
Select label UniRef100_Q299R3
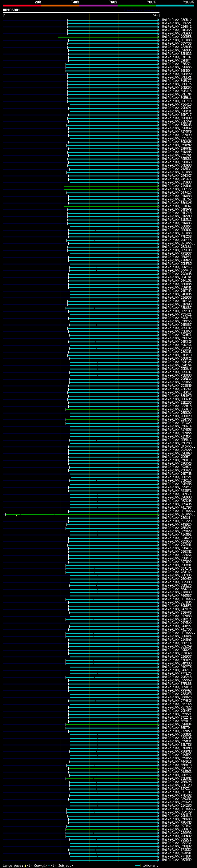coord(176,833)
